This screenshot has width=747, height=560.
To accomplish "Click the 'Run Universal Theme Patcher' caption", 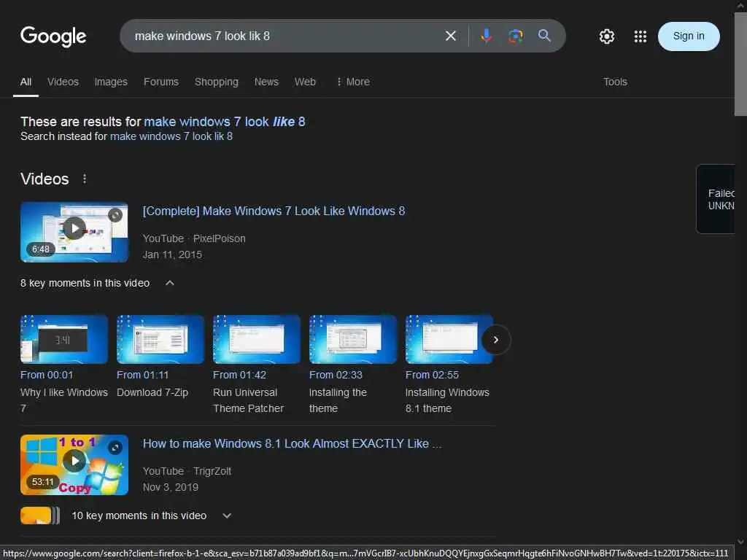I will click(x=248, y=400).
